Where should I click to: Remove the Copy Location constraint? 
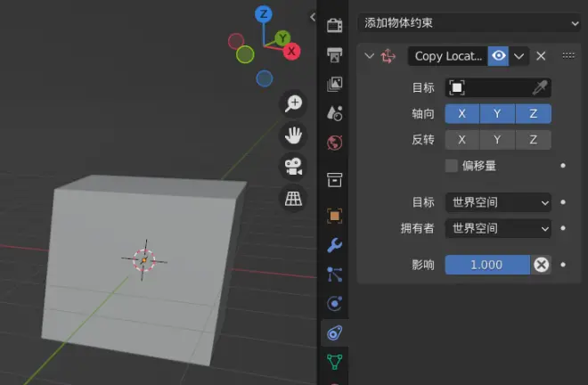click(541, 56)
